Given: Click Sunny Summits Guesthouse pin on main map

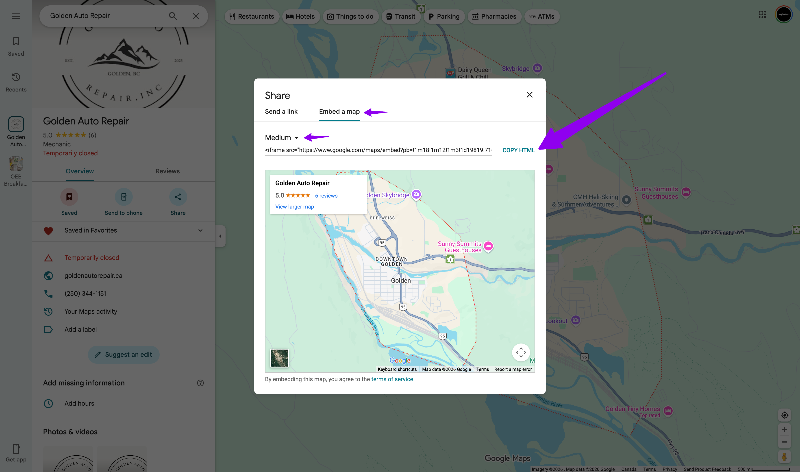Looking at the screenshot, I should 686,192.
